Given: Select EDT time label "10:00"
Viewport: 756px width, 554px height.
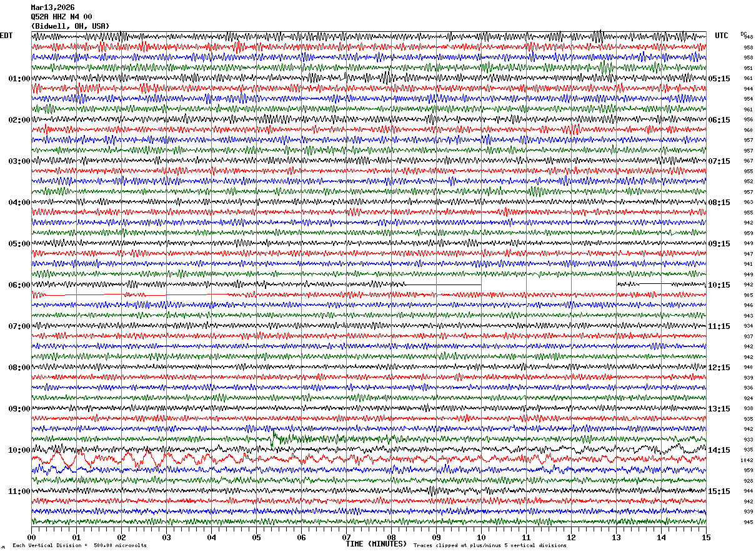Looking at the screenshot, I should coord(19,450).
